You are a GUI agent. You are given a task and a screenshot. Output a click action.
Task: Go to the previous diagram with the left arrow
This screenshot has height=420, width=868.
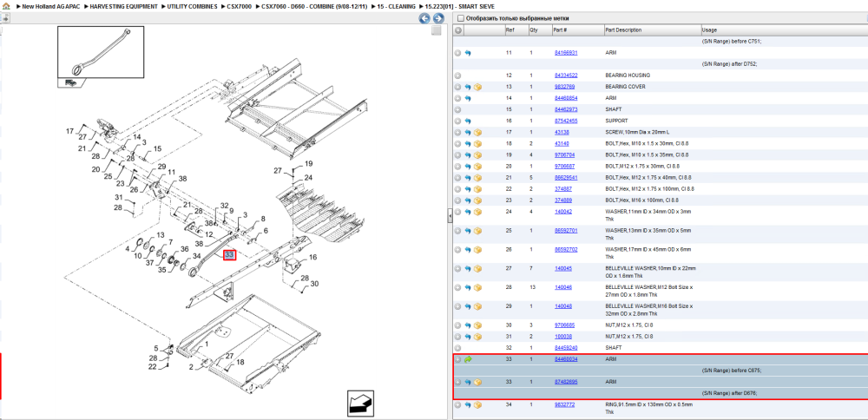click(x=424, y=18)
